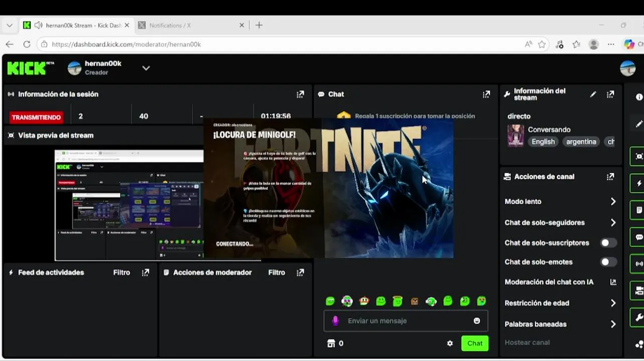Viewport: 644px width, 361px height.
Task: Click the Hostear canal option
Action: (x=527, y=342)
